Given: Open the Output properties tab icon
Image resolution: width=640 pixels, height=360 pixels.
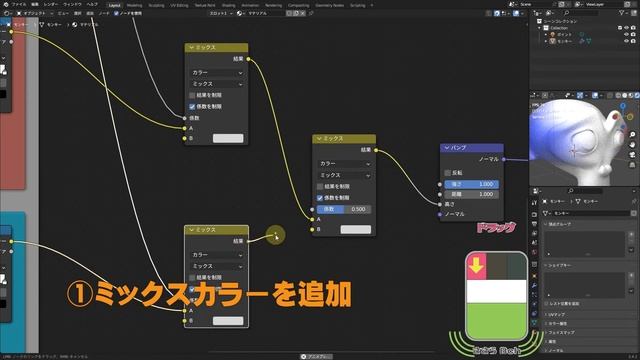Looking at the screenshot, I should pyautogui.click(x=534, y=224).
